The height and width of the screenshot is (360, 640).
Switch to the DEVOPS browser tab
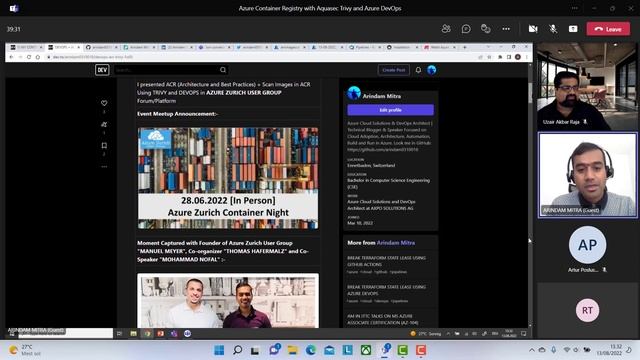(63, 47)
